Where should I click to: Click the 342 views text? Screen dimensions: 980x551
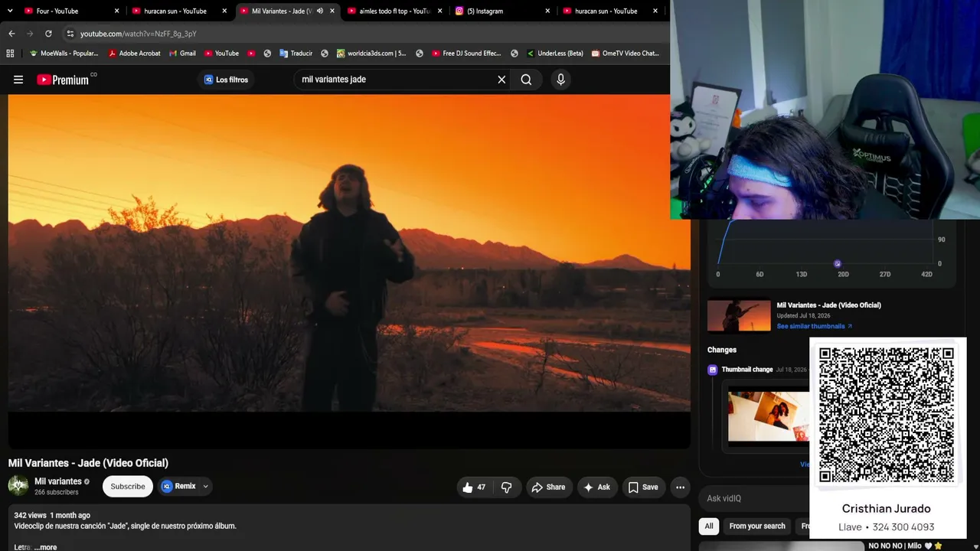pyautogui.click(x=30, y=515)
